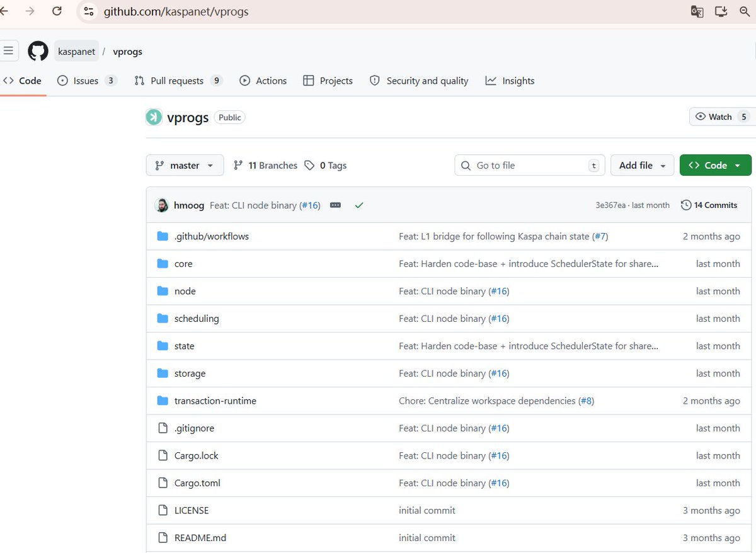Click the GitHub Octocat logo
Image resolution: width=756 pixels, height=553 pixels.
[38, 51]
